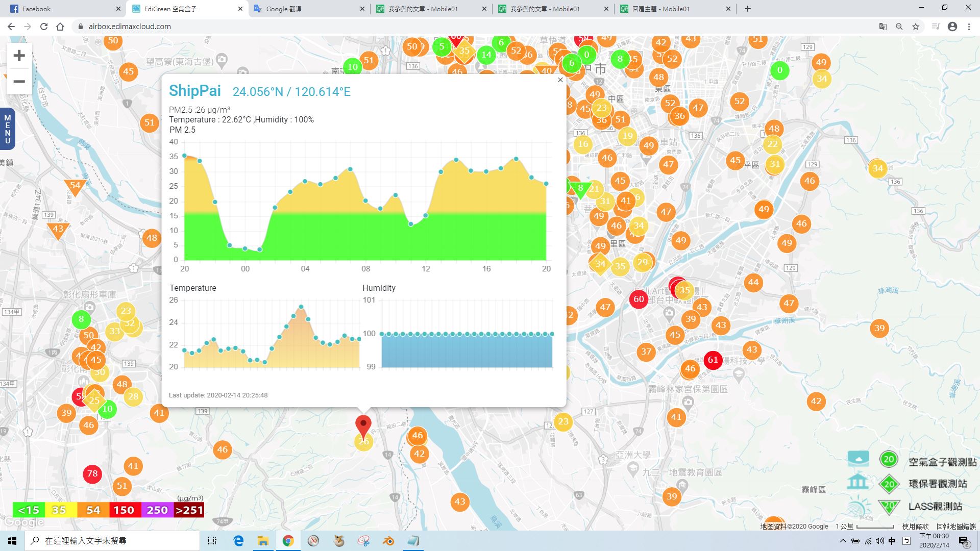Zoom in the map with plus button
Viewport: 980px width, 551px height.
(x=19, y=56)
